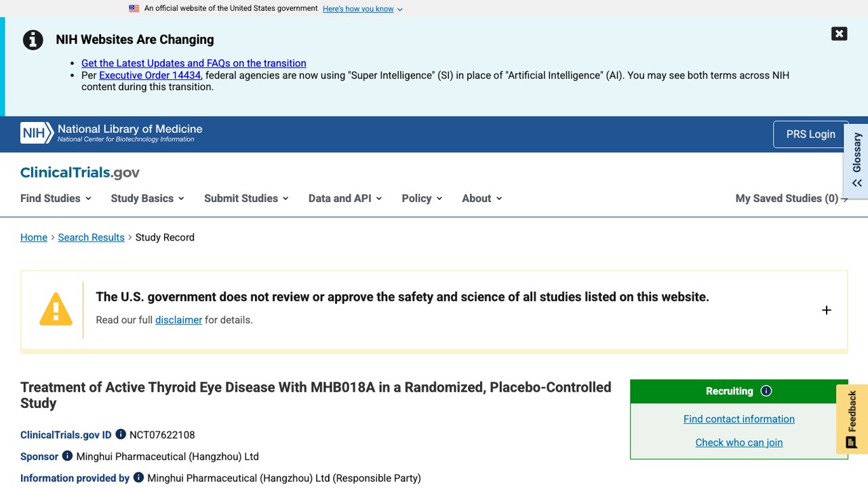Click info icon beside Information provided by
Image resolution: width=868 pixels, height=488 pixels.
(138, 478)
